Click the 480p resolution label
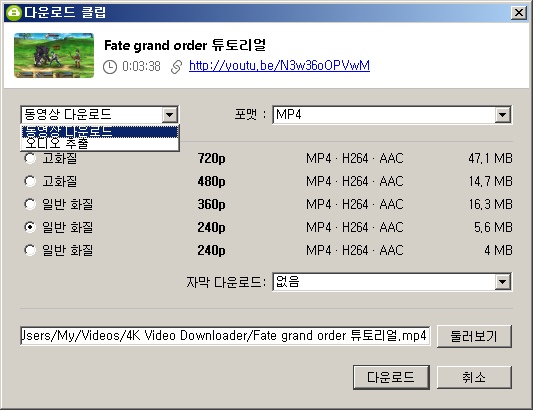This screenshot has height=410, width=533. [x=211, y=182]
